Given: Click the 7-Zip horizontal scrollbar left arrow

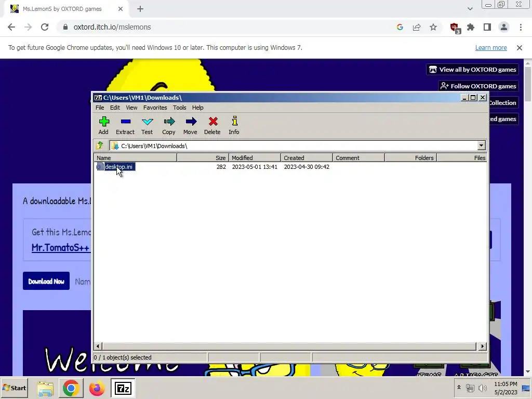Looking at the screenshot, I should (98, 346).
